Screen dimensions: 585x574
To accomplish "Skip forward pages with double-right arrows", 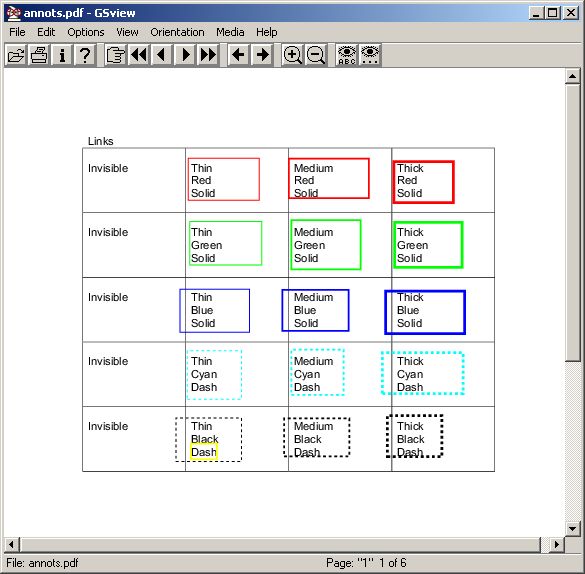I will (208, 55).
